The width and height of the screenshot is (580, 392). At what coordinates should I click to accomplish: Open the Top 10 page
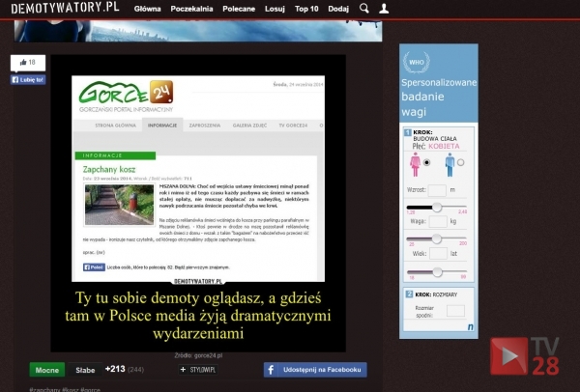click(x=306, y=9)
